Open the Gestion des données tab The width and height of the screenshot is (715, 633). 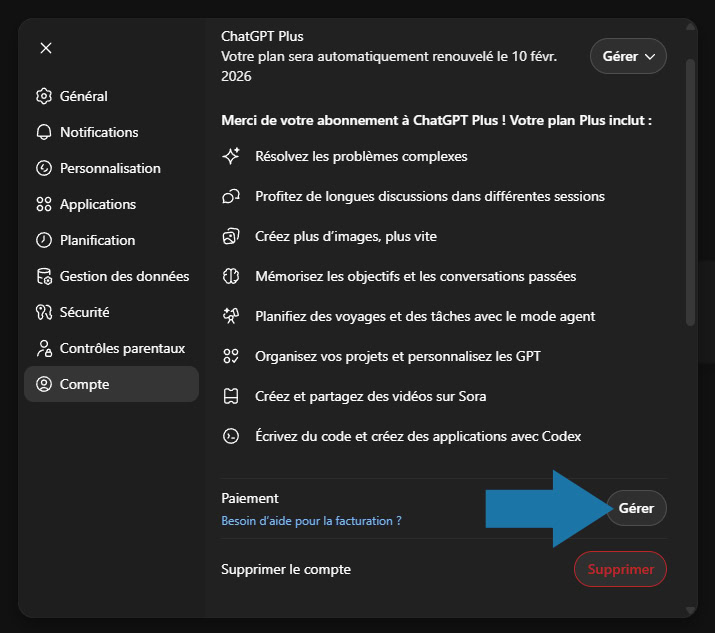pyautogui.click(x=111, y=276)
